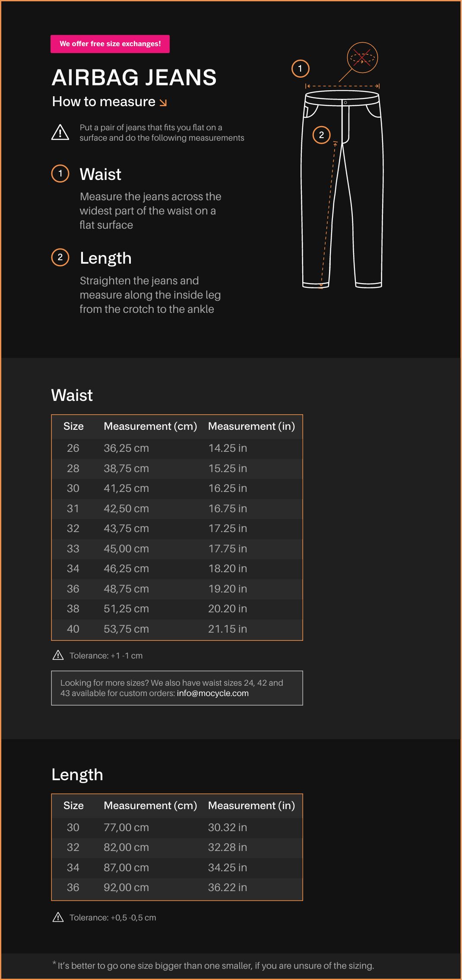Select length size 34 row
462x980 pixels.
click(x=177, y=868)
